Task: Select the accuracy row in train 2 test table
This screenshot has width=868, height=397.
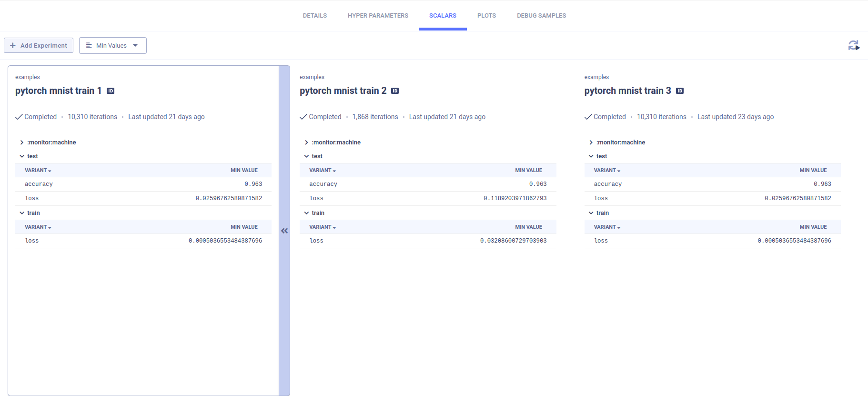Action: pos(427,184)
